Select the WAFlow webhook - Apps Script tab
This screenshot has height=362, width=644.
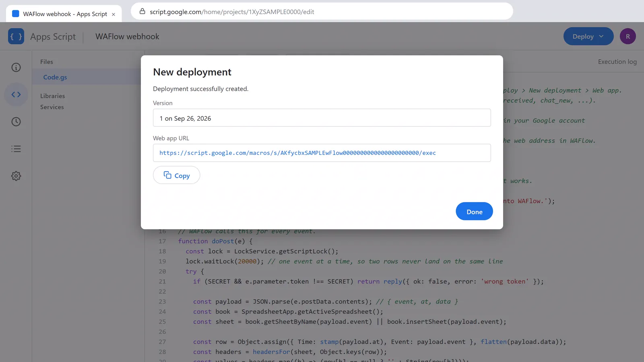click(x=64, y=14)
